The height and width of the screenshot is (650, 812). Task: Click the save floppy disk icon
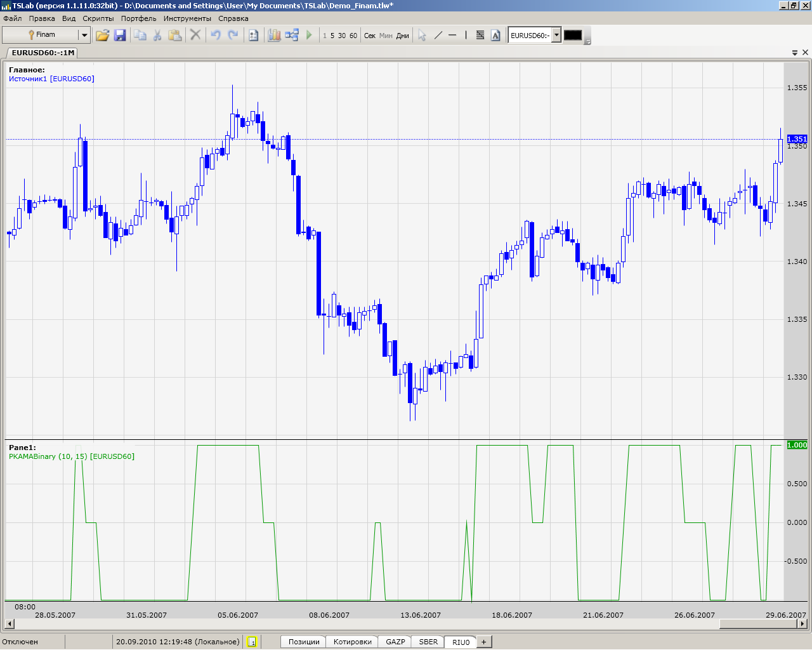(x=120, y=35)
